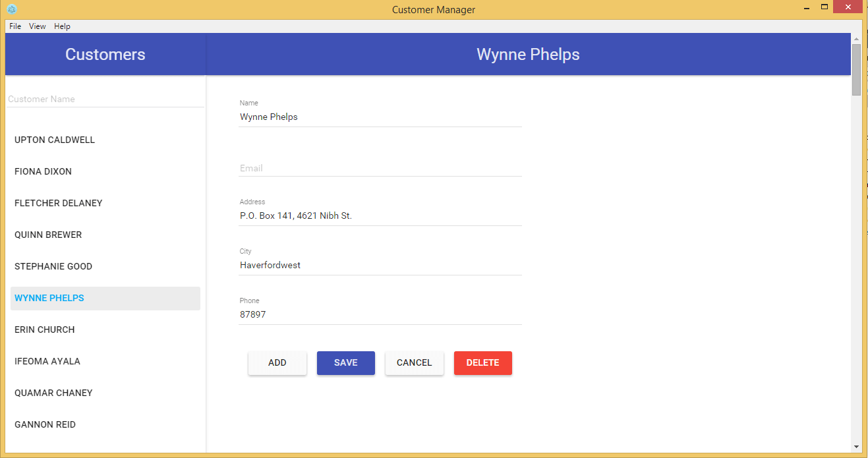Click the Customers panel header

pyautogui.click(x=105, y=54)
